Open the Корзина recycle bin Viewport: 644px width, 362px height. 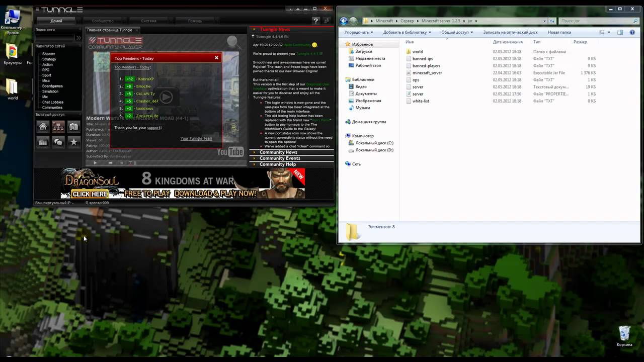(x=624, y=336)
